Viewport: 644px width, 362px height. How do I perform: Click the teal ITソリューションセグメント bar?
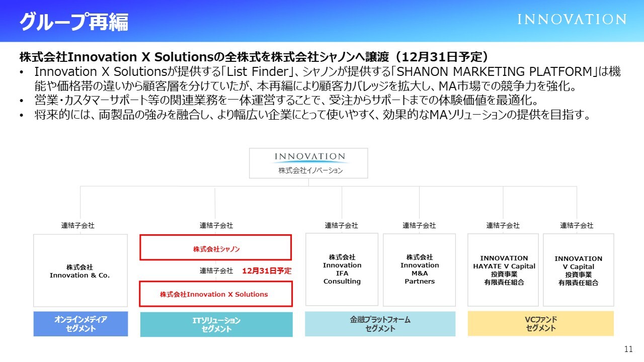pyautogui.click(x=216, y=324)
